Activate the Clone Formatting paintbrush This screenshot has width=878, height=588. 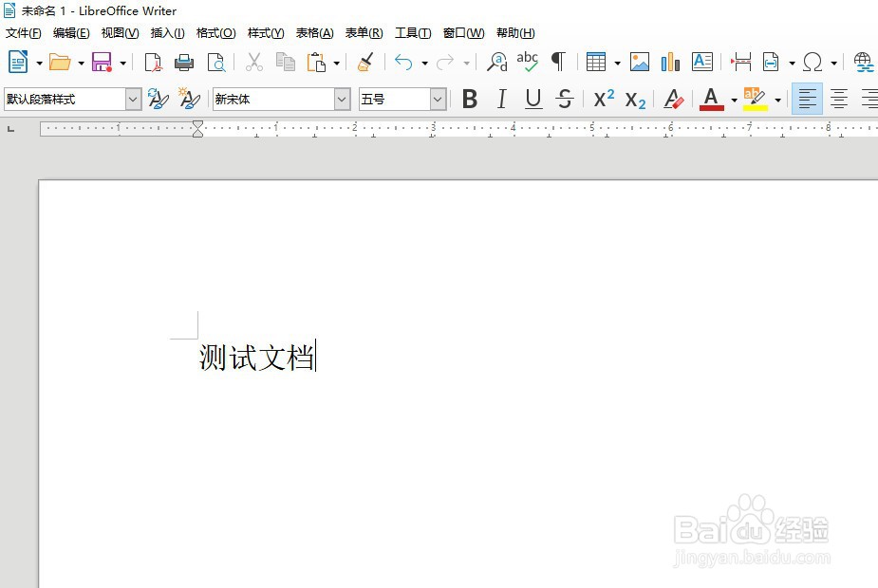click(365, 62)
